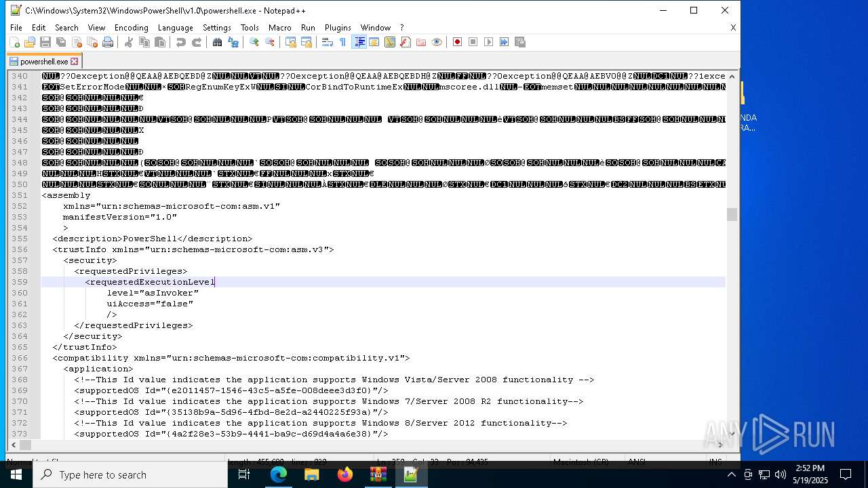This screenshot has height=488, width=868.
Task: Click the horizontal scrollbar thumb
Action: [x=25, y=445]
